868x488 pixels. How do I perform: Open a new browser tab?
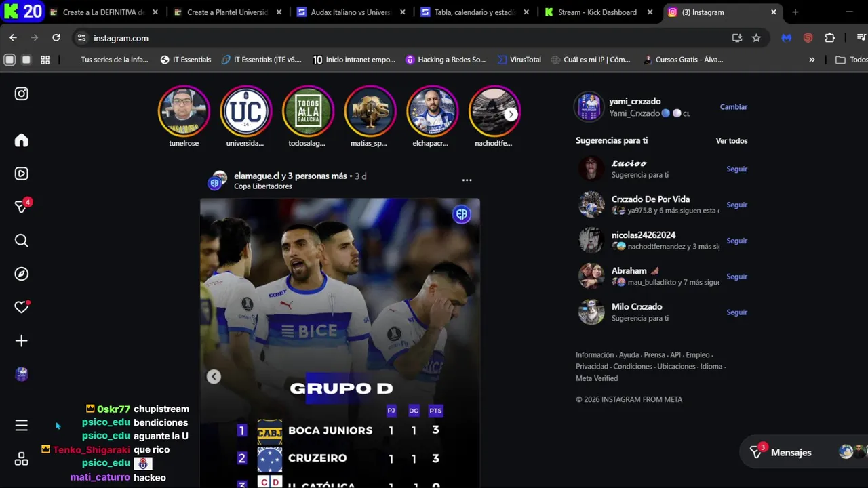coord(795,12)
